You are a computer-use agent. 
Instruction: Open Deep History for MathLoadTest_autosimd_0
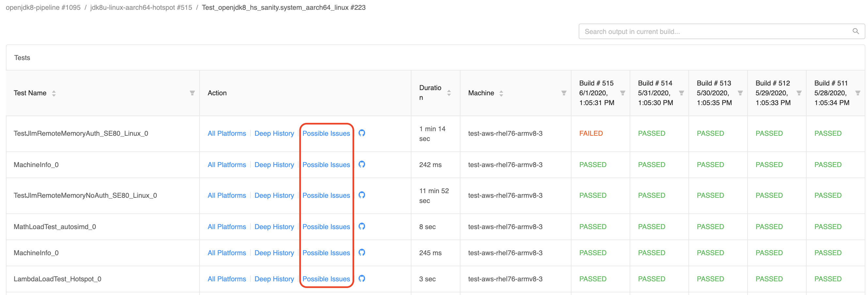(274, 227)
